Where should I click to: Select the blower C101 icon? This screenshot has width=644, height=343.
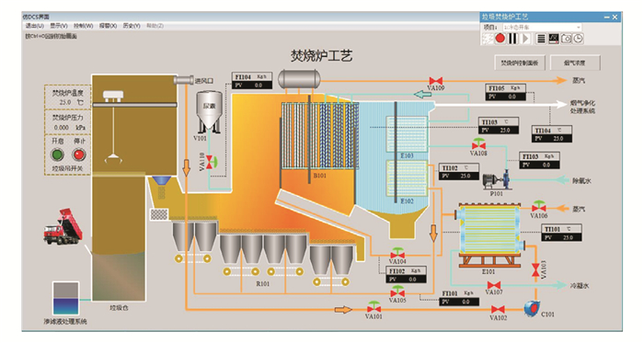click(533, 308)
